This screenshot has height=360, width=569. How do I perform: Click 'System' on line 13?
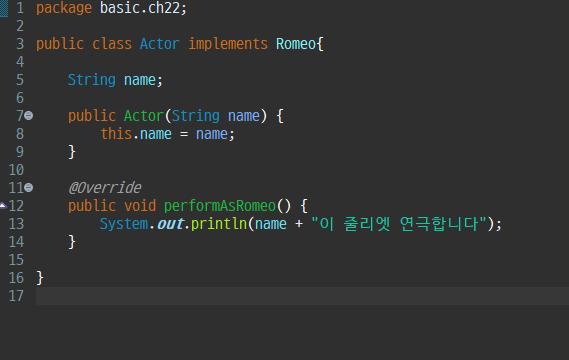pyautogui.click(x=124, y=224)
